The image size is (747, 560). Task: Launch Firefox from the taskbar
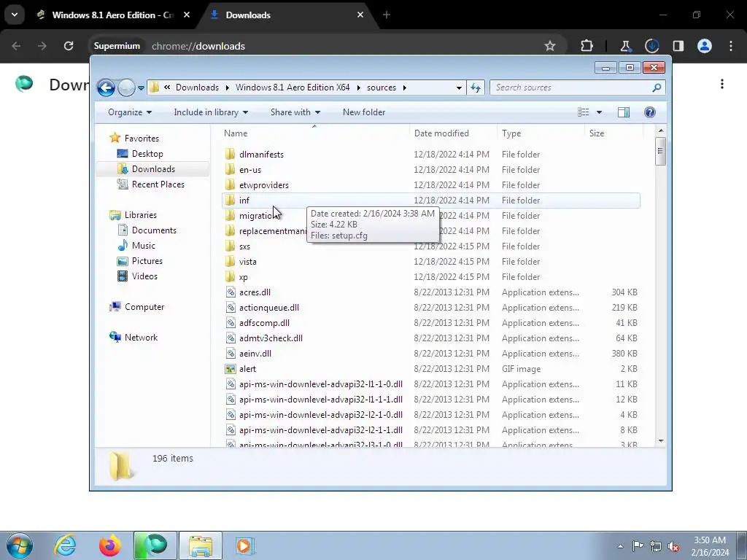tap(109, 545)
